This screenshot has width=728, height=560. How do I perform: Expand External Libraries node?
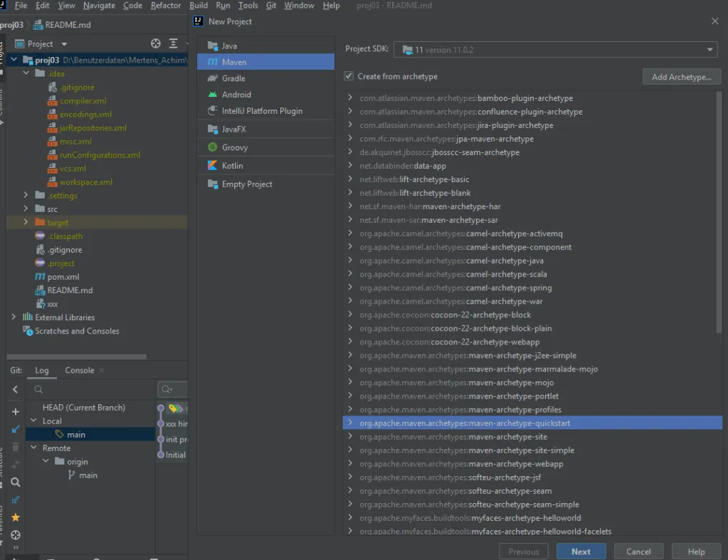14,317
